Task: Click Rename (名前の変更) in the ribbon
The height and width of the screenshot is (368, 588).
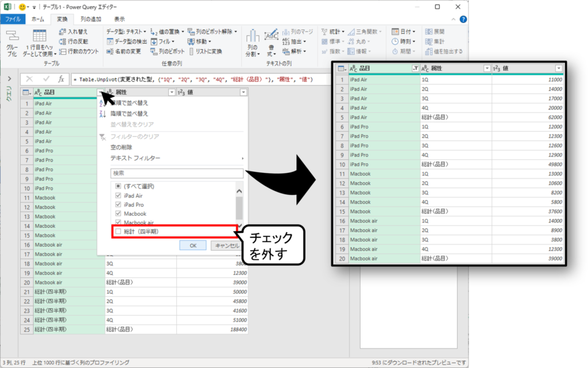Action: (x=124, y=51)
